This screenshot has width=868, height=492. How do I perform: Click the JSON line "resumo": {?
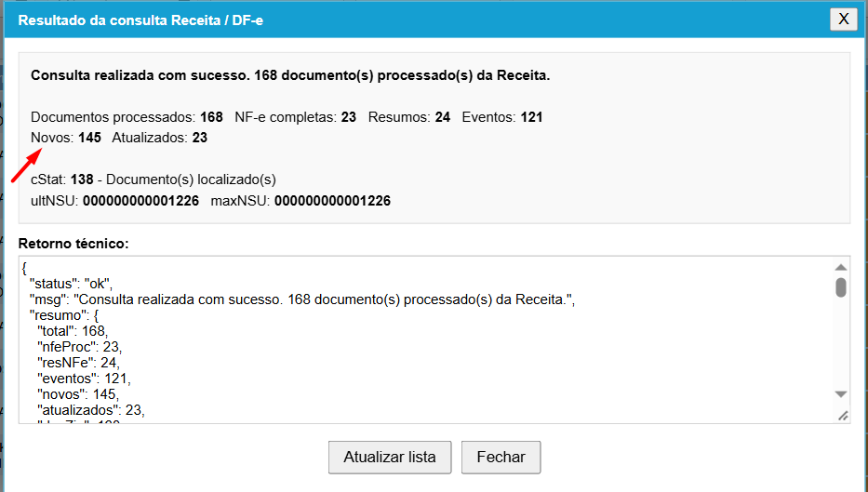(63, 315)
